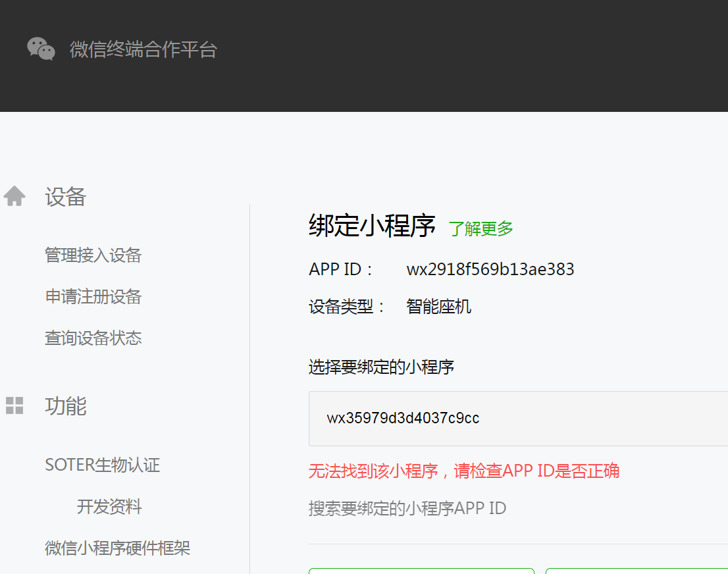Click the grid icon beside 功能

pyautogui.click(x=14, y=405)
